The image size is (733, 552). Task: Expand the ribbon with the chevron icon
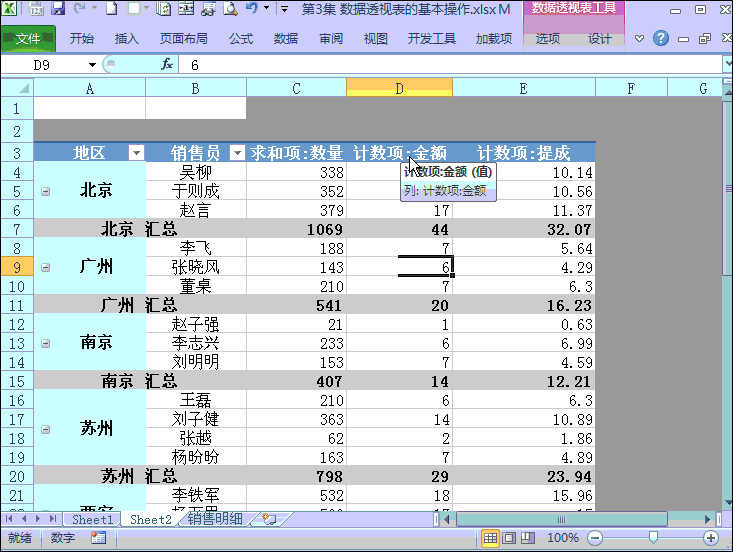[639, 39]
